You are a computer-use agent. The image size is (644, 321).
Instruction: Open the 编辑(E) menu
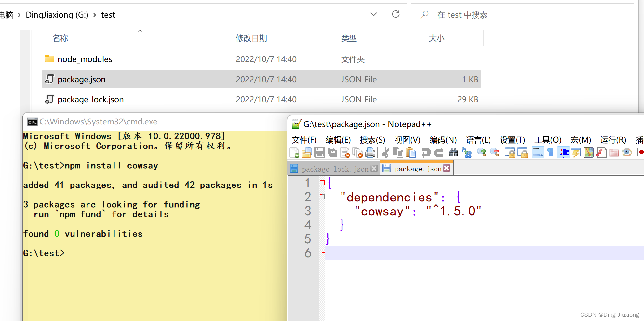338,140
